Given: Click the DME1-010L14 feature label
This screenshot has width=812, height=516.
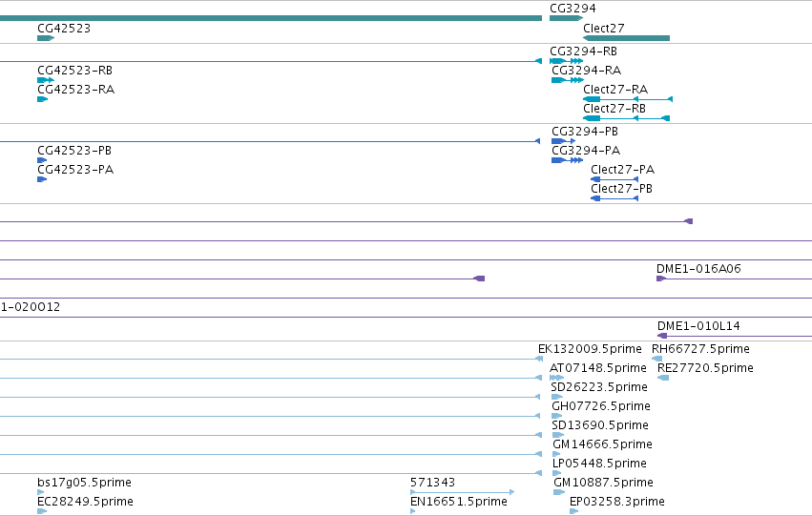Looking at the screenshot, I should 698,326.
